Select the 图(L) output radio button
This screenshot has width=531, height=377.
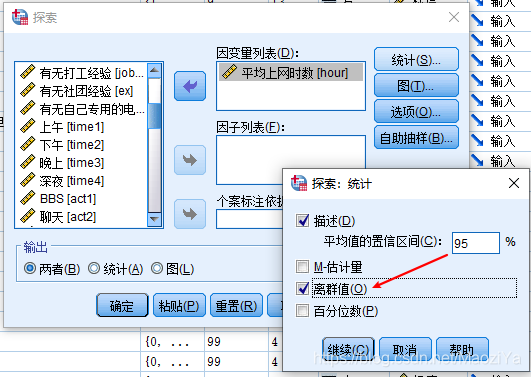pyautogui.click(x=157, y=268)
